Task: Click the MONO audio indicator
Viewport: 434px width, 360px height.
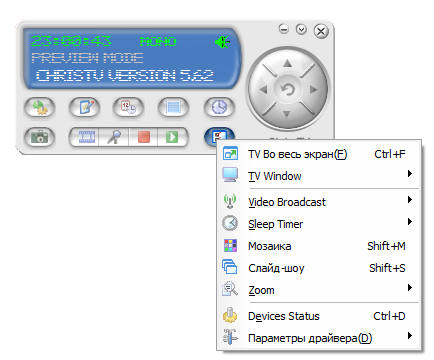Action: click(x=158, y=42)
